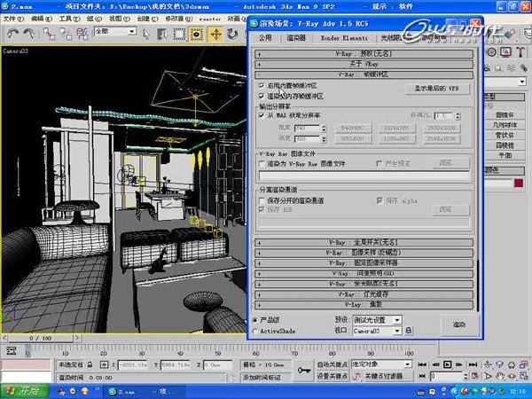Screen dimensions: 532x399
Task: Click the Time Configuration icon
Action: (475, 376)
